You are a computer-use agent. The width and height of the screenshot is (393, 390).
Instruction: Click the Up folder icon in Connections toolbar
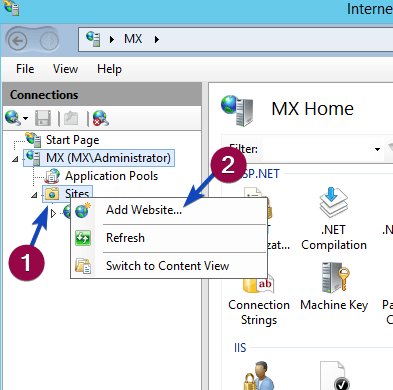click(71, 118)
